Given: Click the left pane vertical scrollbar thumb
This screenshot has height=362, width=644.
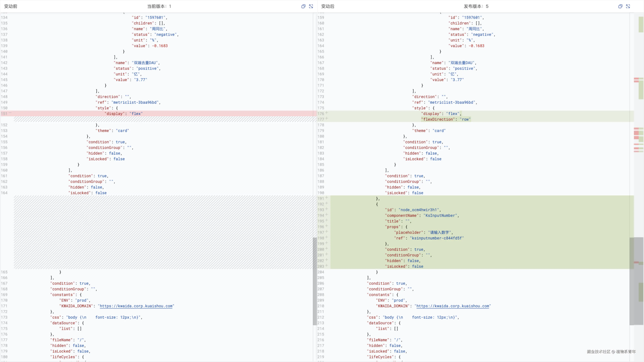Looking at the screenshot, I should click(315, 281).
